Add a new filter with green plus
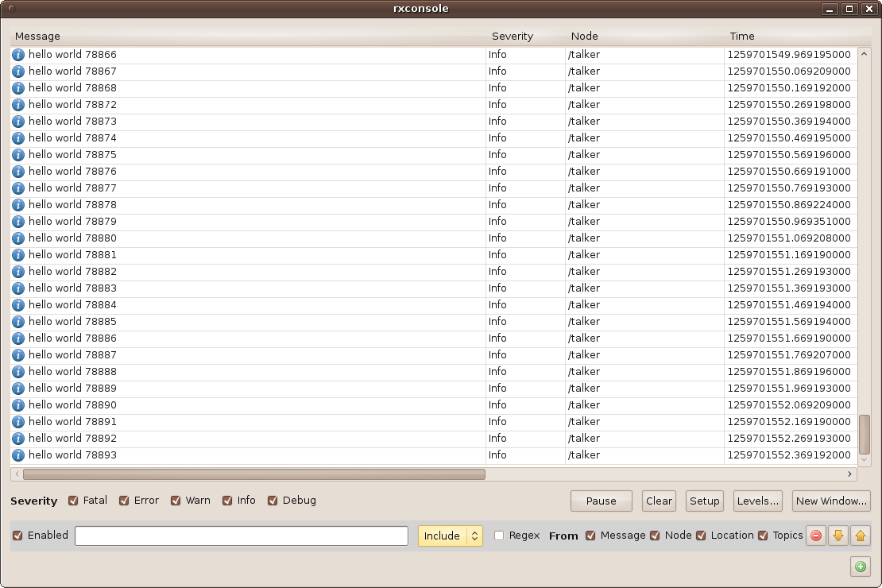Image resolution: width=882 pixels, height=588 pixels. (860, 567)
